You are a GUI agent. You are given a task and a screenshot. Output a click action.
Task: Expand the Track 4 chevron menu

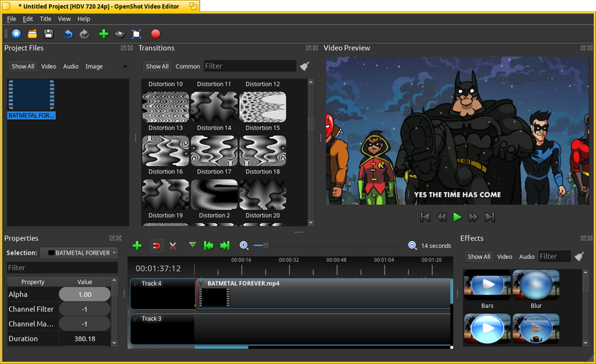click(136, 284)
